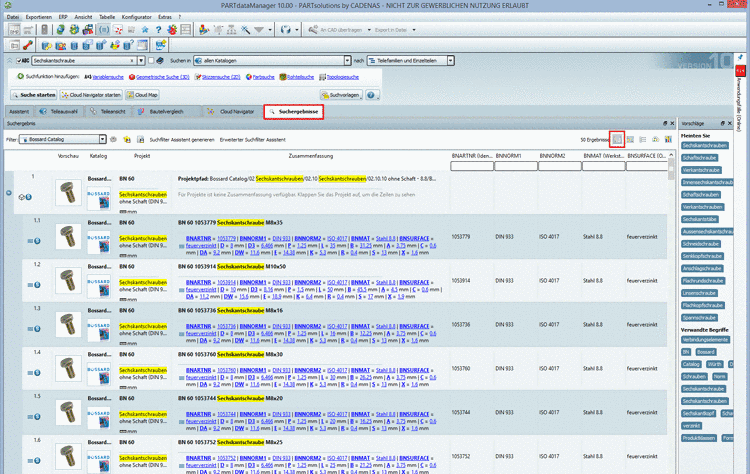Screen dimensions: 750x474
Task: Click the help icon beside Suchvorlagen
Action: coord(371,94)
